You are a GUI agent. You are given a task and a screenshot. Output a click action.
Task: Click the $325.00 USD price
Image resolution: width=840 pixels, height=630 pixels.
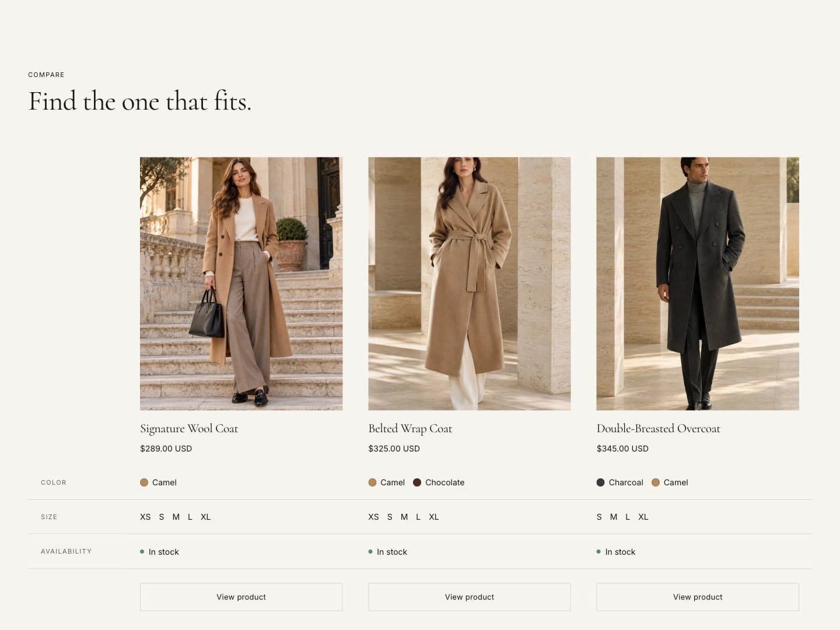point(394,449)
